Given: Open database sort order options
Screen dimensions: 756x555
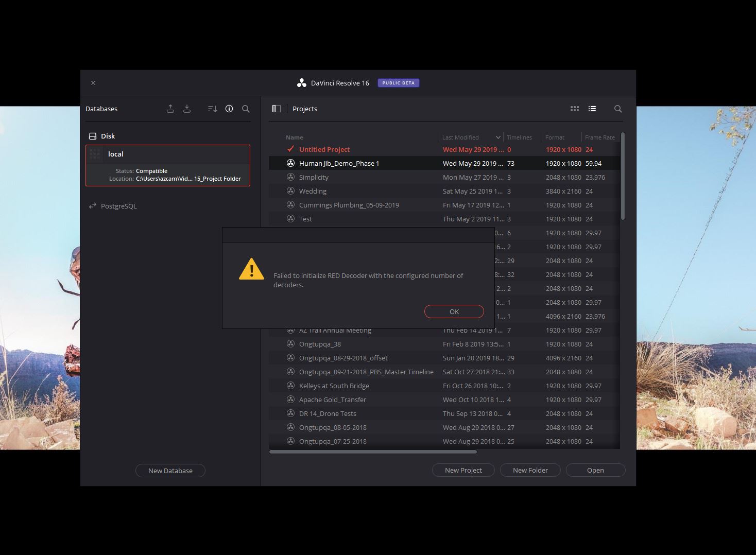Looking at the screenshot, I should [212, 109].
